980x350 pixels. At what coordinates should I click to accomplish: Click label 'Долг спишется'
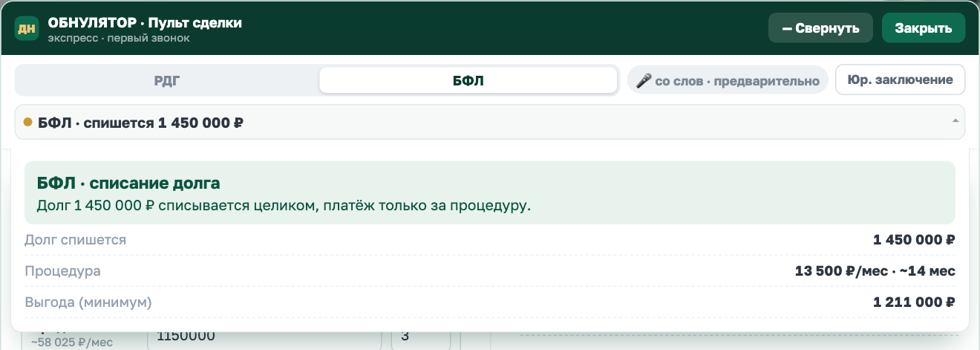[x=75, y=240]
